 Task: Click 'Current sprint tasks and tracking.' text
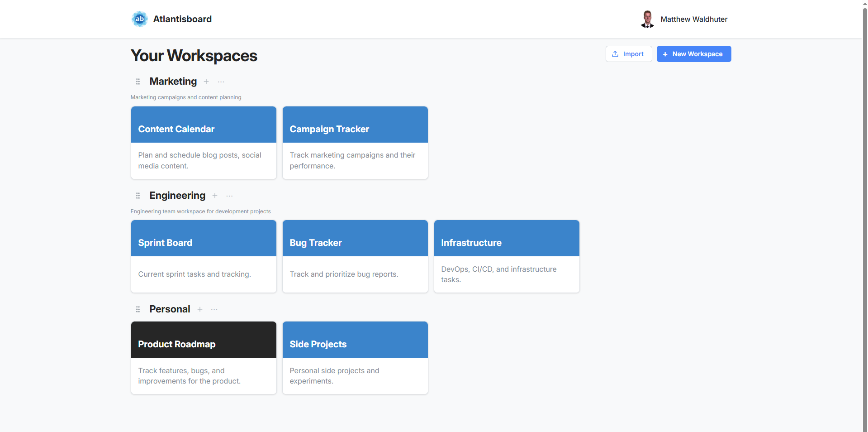click(194, 274)
